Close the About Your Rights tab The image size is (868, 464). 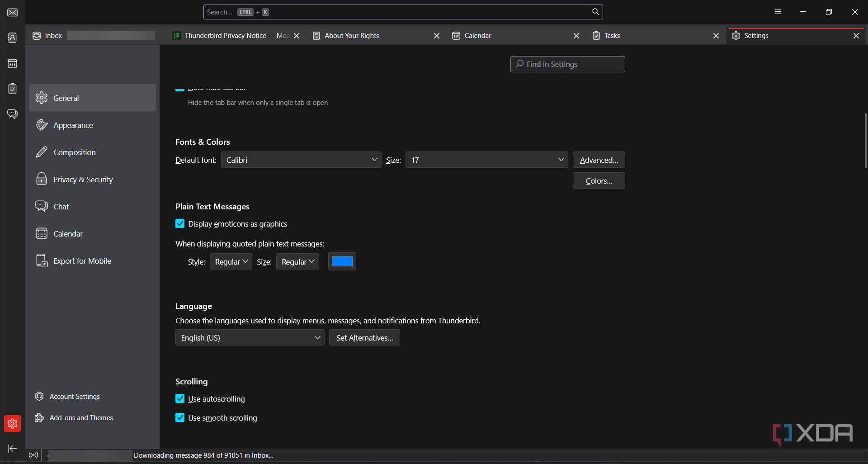coord(437,36)
